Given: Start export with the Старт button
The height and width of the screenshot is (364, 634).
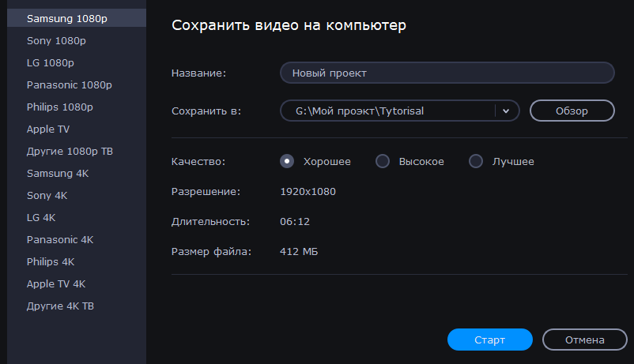Looking at the screenshot, I should 489,340.
